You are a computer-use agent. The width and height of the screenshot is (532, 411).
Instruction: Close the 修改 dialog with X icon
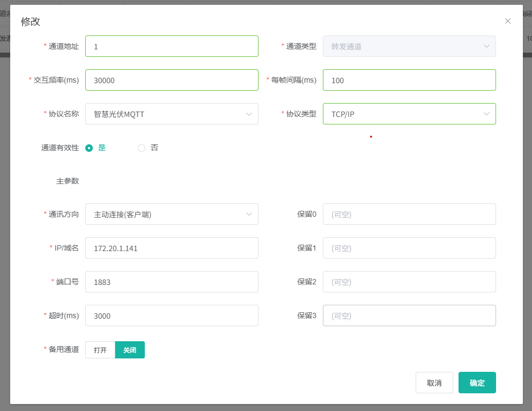[508, 21]
